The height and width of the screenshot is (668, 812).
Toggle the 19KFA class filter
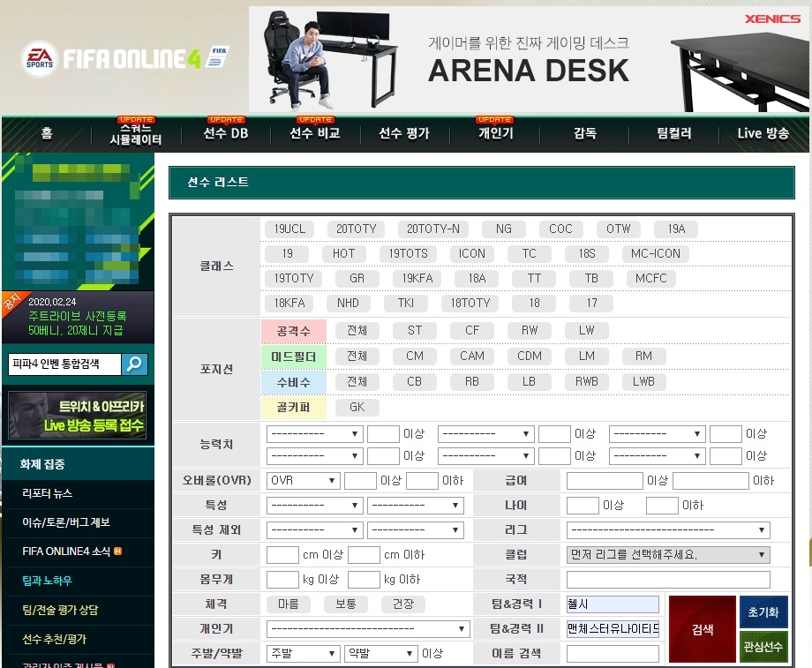click(x=417, y=279)
